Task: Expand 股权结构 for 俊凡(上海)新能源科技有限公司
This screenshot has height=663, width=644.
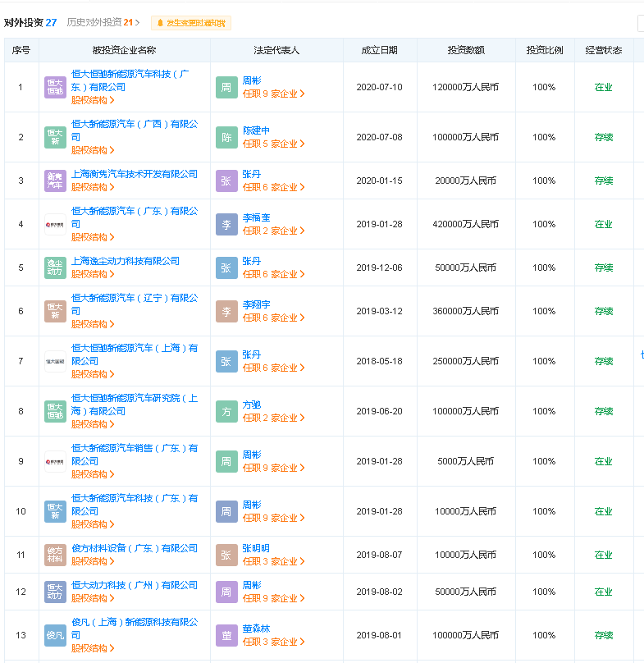Action: tap(93, 648)
